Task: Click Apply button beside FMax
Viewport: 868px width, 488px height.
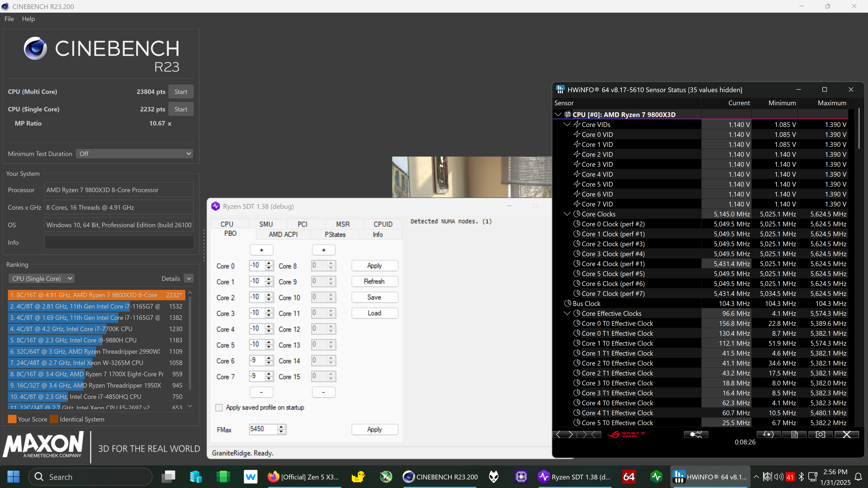Action: tap(374, 429)
